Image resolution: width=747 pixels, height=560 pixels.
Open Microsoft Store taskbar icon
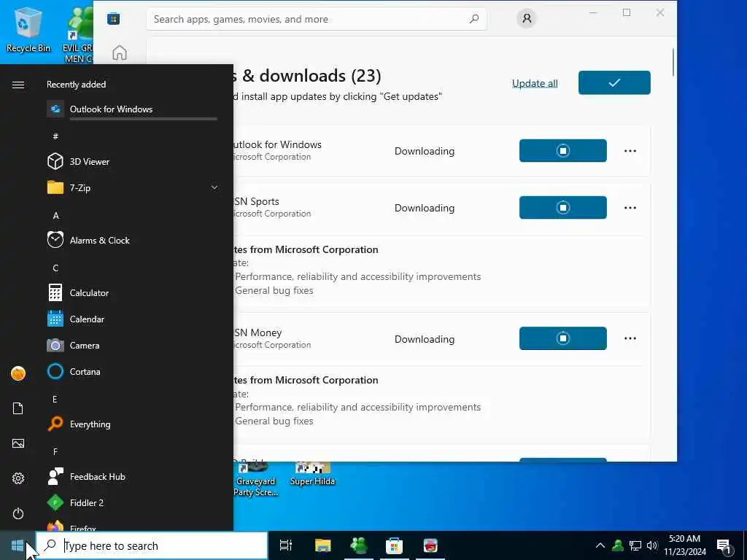pos(394,545)
